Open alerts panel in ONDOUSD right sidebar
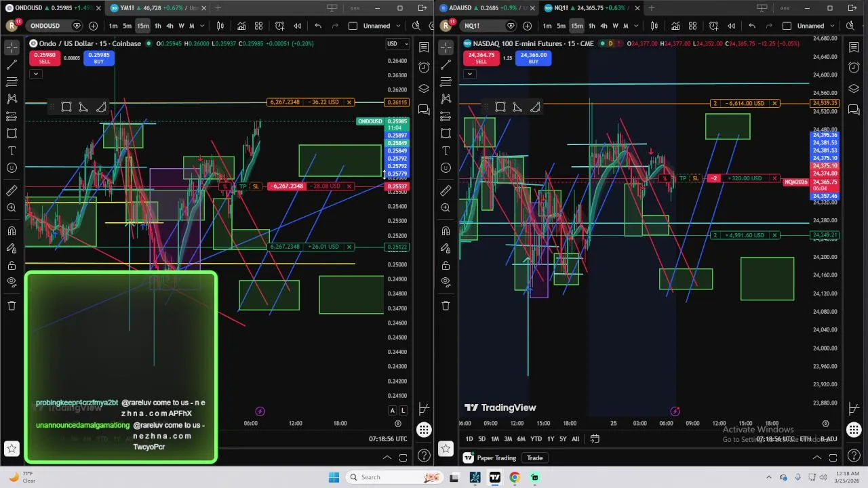This screenshot has height=488, width=868. [x=424, y=67]
